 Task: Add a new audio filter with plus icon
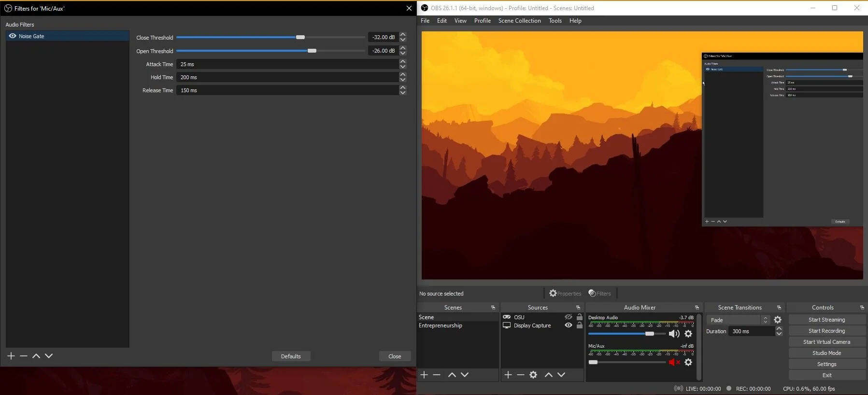[x=11, y=356]
